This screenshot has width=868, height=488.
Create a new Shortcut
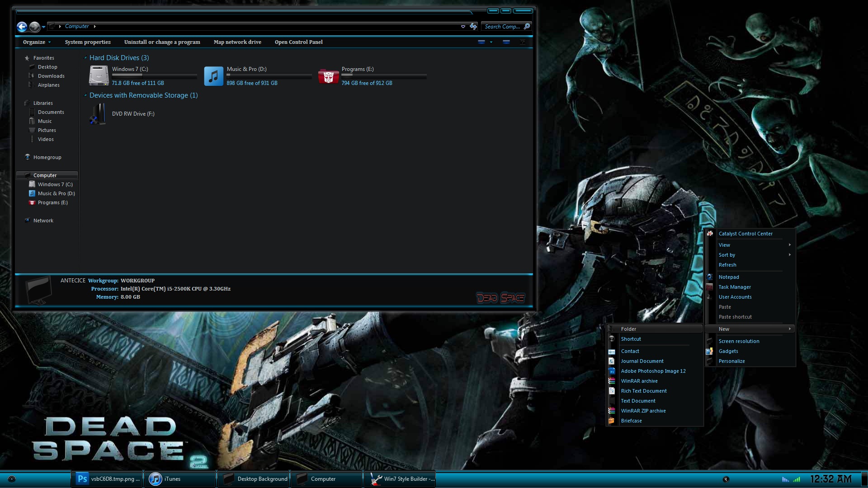[655, 339]
